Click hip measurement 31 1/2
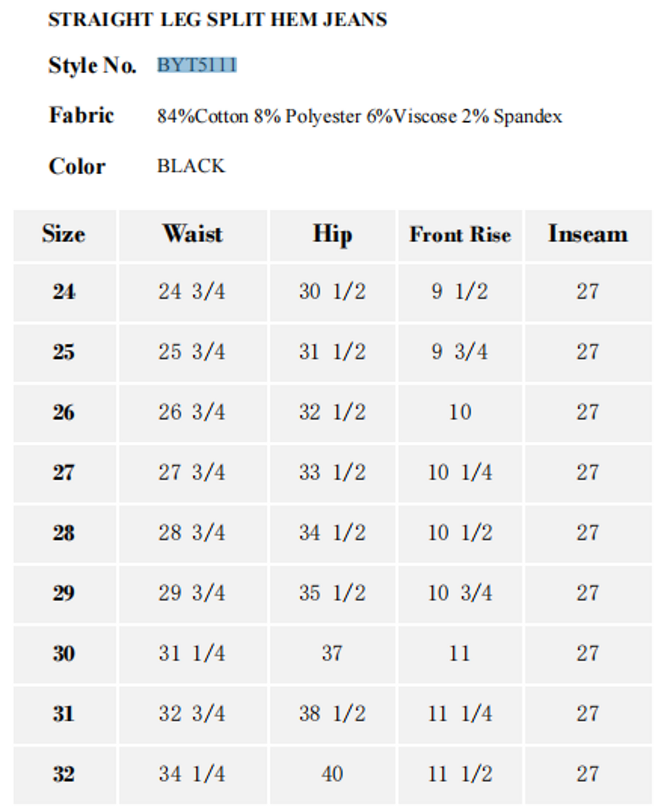The width and height of the screenshot is (669, 812). click(x=332, y=352)
